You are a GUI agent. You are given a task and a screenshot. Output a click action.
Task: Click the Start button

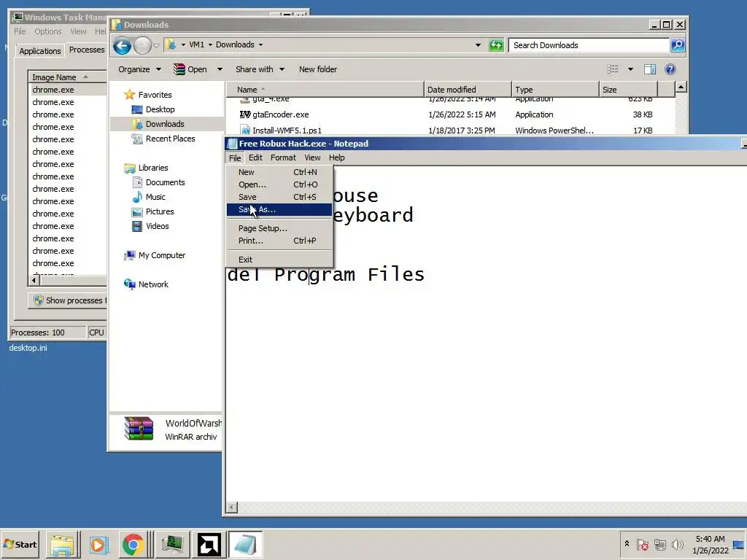click(20, 544)
